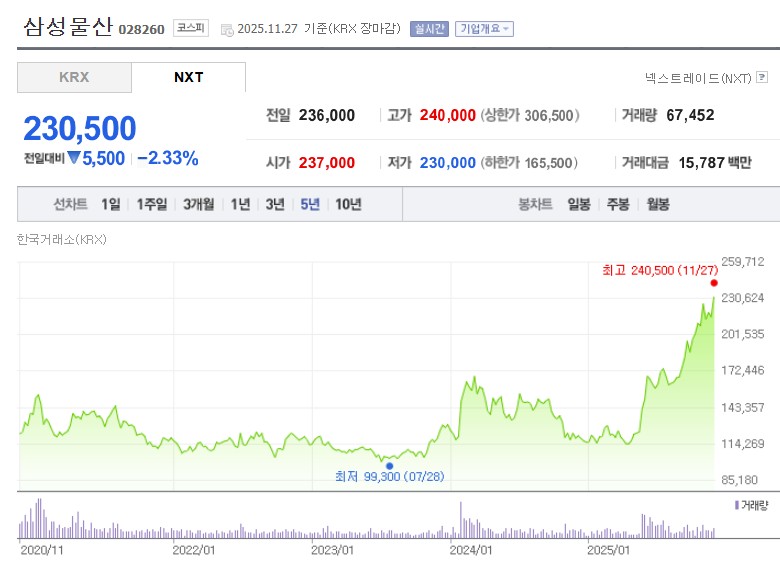Select the 3개월 line chart period
This screenshot has height=577, width=780.
pos(198,204)
